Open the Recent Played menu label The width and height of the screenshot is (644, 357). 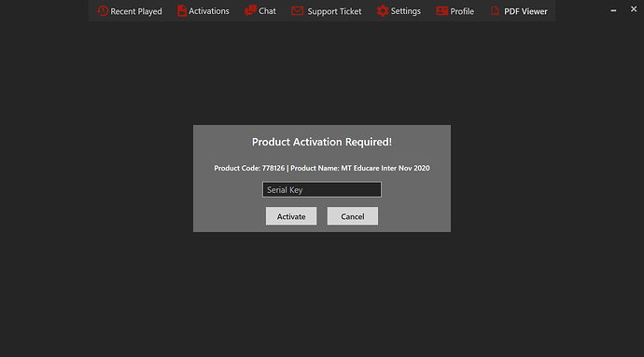tap(136, 11)
